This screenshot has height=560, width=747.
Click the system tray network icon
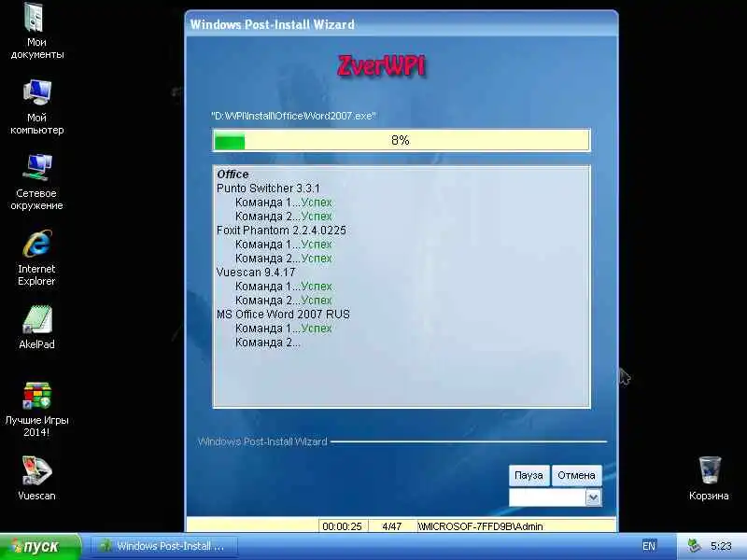click(694, 546)
